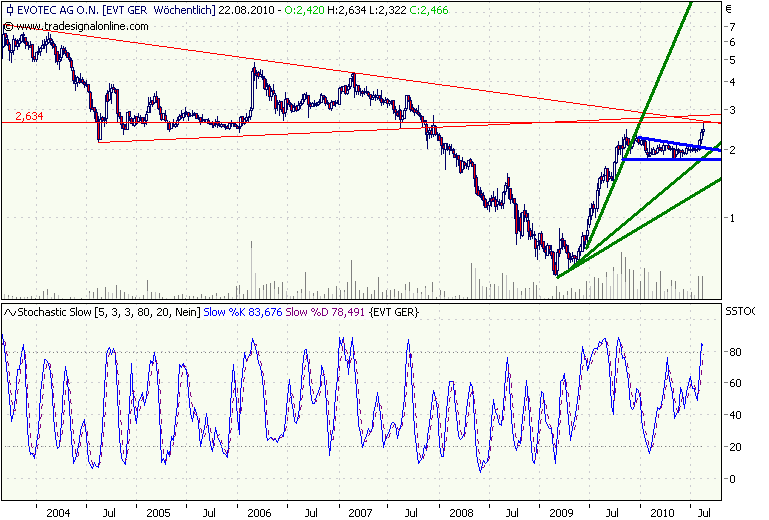Screen dimensions: 769x520
Task: Click price axis label 3
Action: pyautogui.click(x=732, y=110)
